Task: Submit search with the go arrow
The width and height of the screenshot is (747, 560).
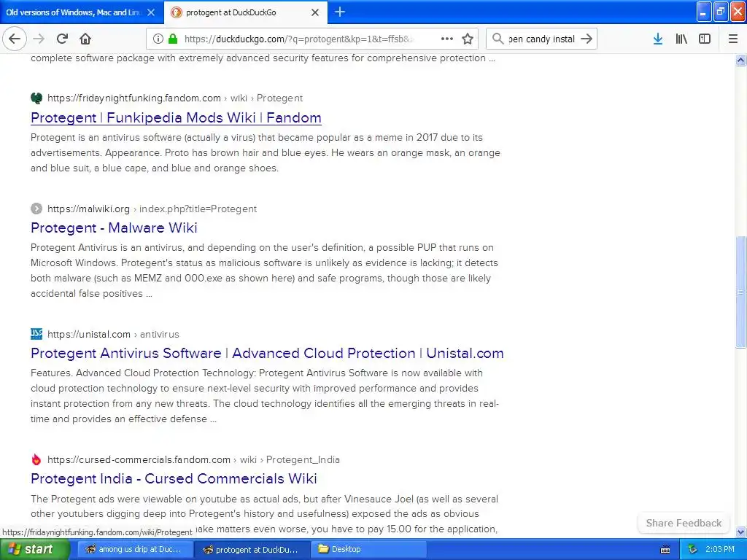Action: 587,39
